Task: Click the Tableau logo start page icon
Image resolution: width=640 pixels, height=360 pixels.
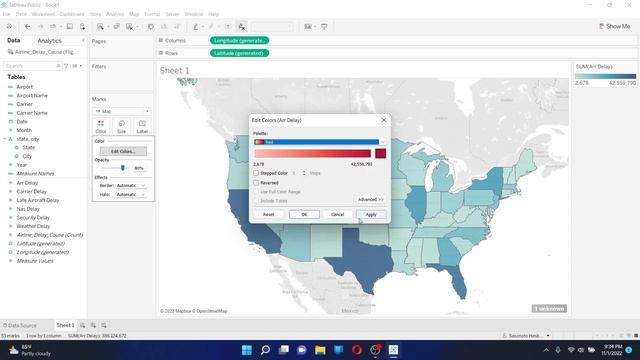Action: click(x=9, y=27)
